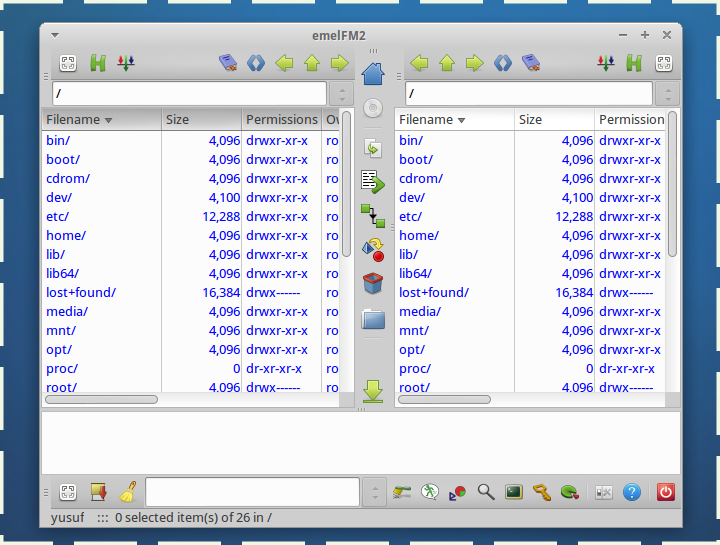The width and height of the screenshot is (720, 545).
Task: Toggle hidden files in right pane
Action: click(634, 63)
